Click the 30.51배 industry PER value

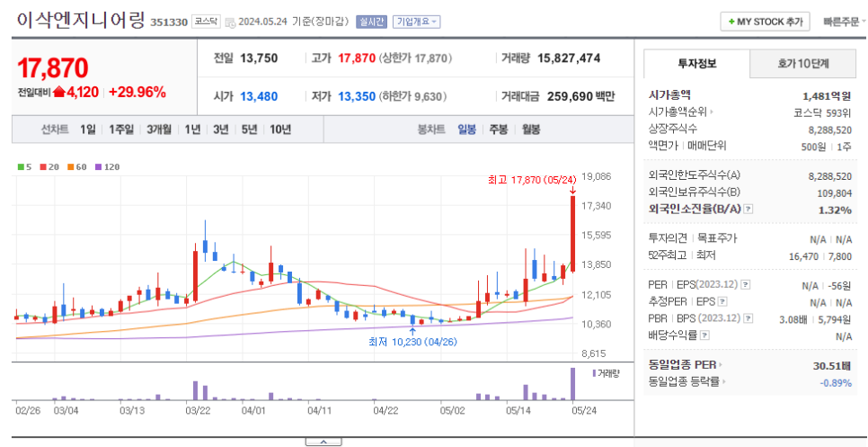[831, 365]
